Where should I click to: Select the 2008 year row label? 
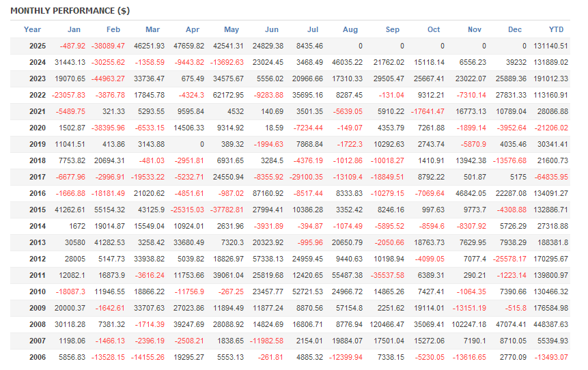tap(38, 324)
